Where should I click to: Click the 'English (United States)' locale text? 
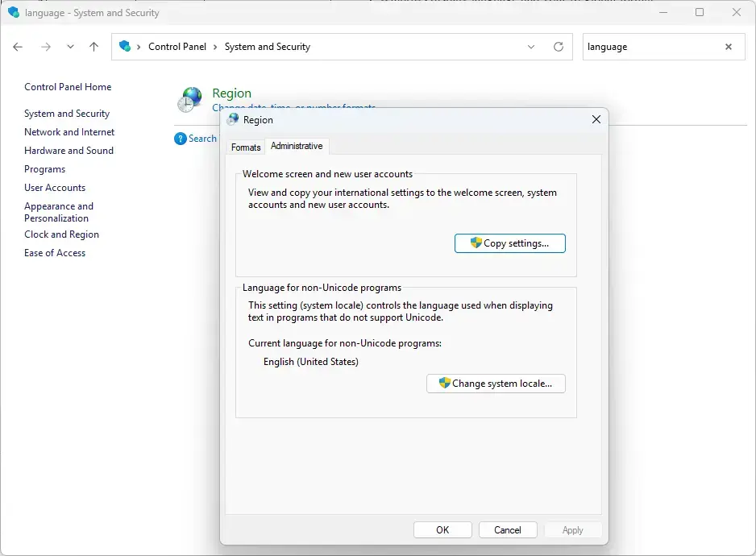point(311,362)
